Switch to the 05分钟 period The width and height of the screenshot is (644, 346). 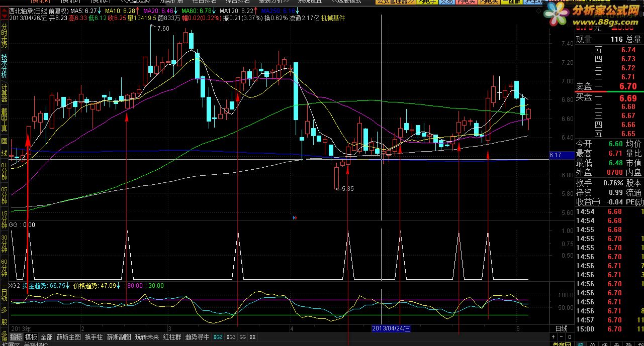point(4,195)
